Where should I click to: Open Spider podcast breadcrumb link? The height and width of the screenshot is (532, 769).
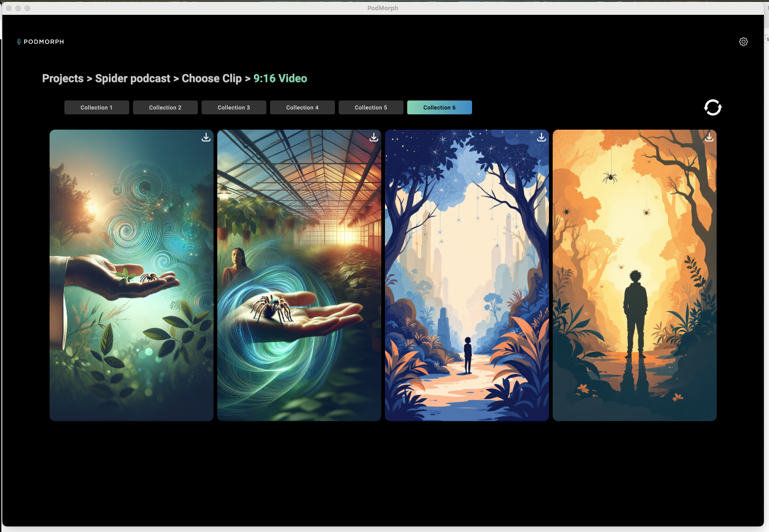pos(132,79)
